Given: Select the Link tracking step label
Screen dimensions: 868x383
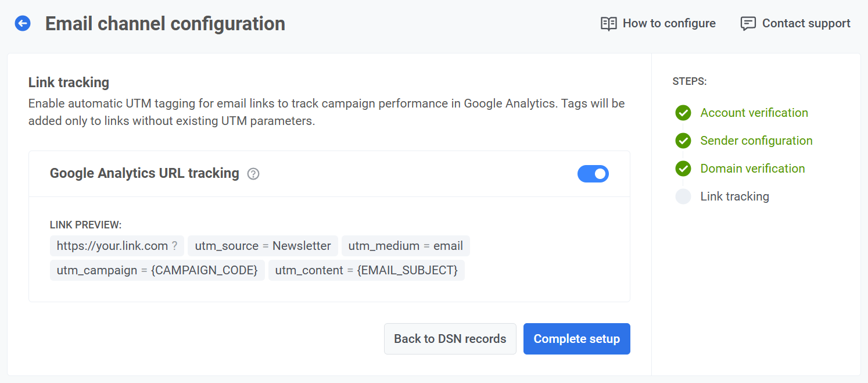Looking at the screenshot, I should coord(734,196).
